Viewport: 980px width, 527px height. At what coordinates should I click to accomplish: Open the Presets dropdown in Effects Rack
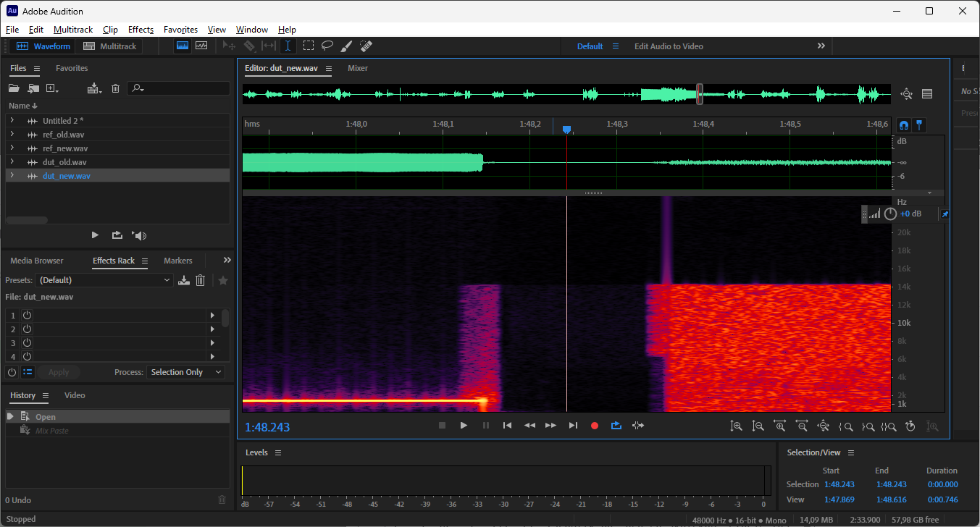pos(105,280)
